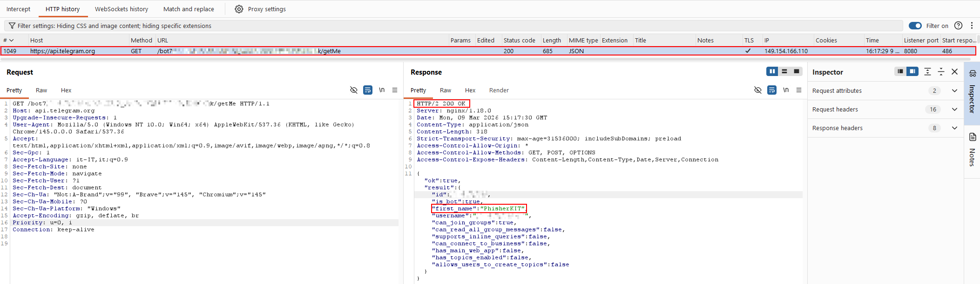980x284 pixels.
Task: Open the Notes side panel icon
Action: tap(972, 137)
